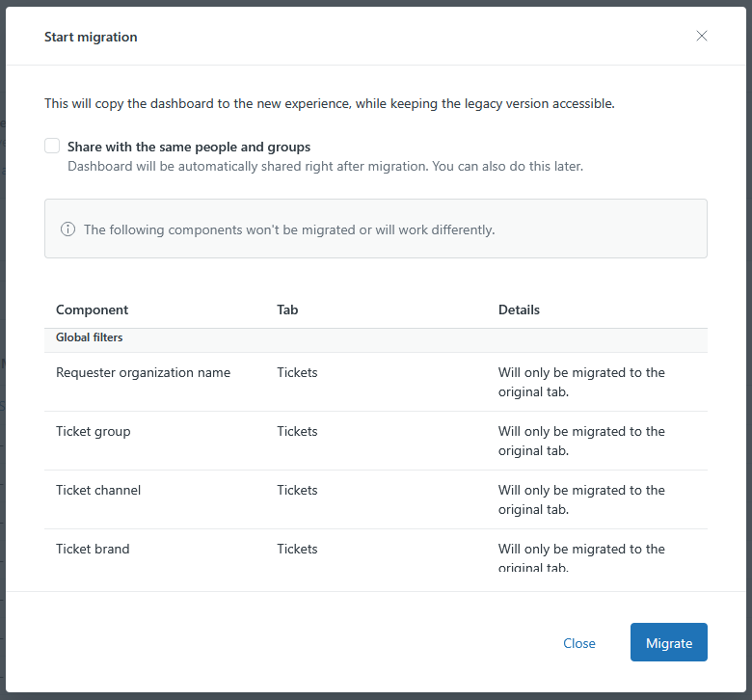Click the Details text for Requester organization name
The image size is (752, 700).
pyautogui.click(x=581, y=382)
